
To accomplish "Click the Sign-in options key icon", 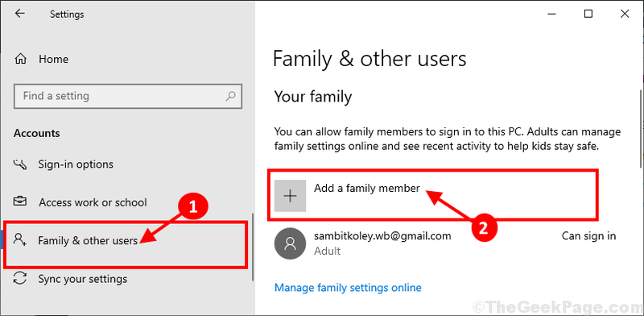I will pyautogui.click(x=19, y=164).
